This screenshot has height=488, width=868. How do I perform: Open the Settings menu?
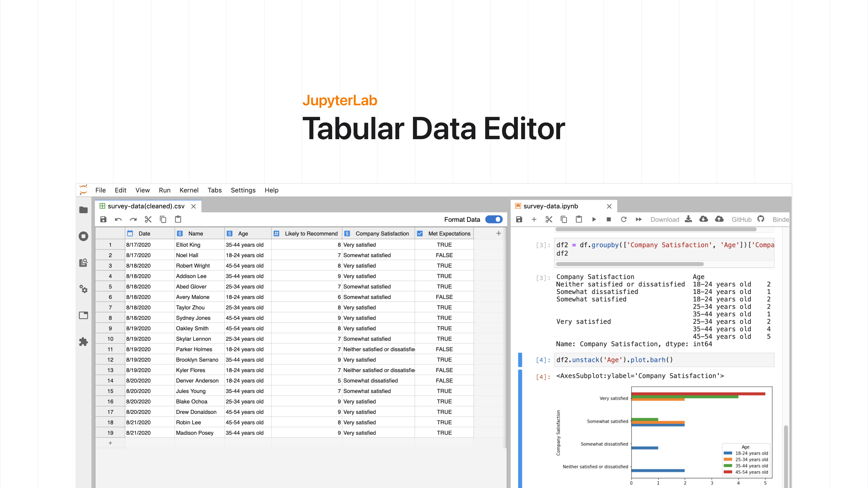point(243,190)
